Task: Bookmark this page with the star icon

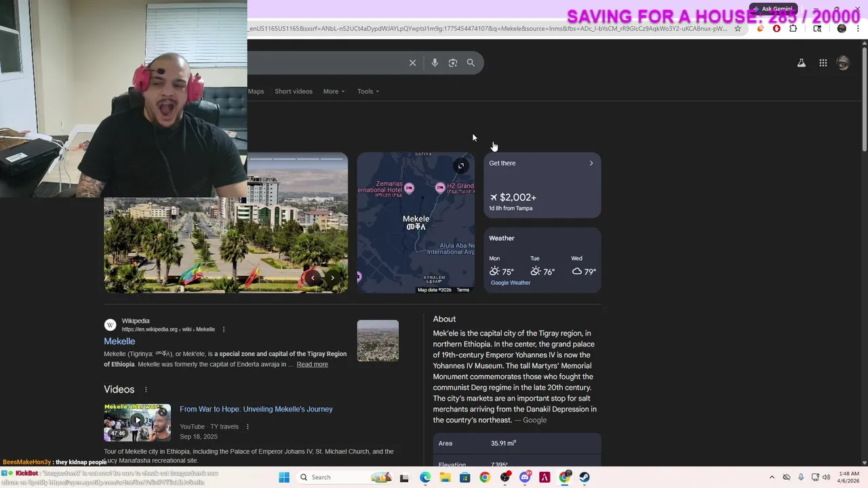Action: 738,28
